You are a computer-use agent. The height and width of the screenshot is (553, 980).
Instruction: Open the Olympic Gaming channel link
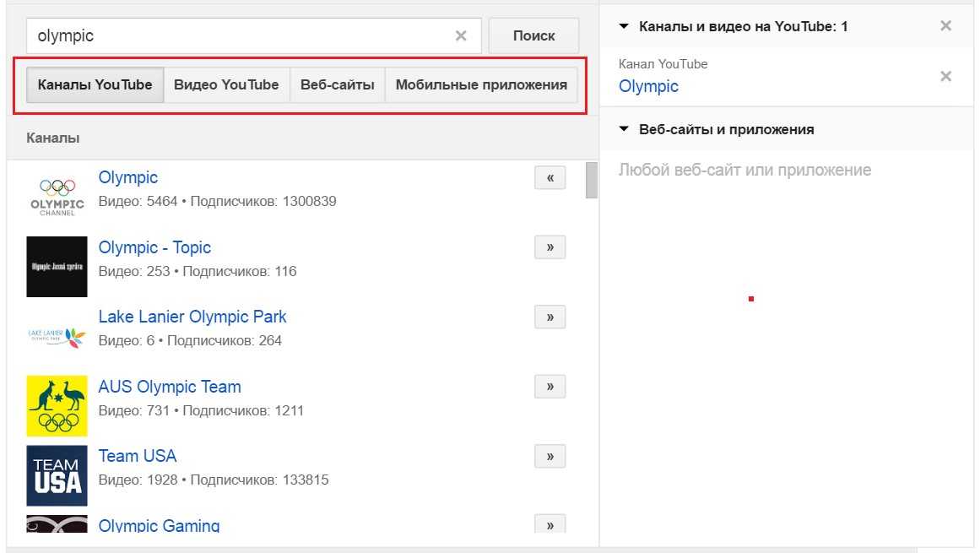coord(159,525)
